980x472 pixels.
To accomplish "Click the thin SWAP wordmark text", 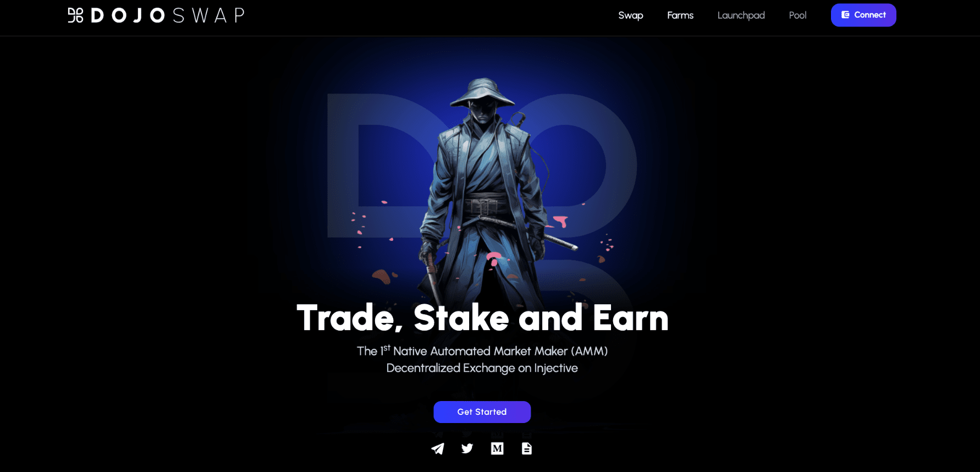I will (x=208, y=15).
